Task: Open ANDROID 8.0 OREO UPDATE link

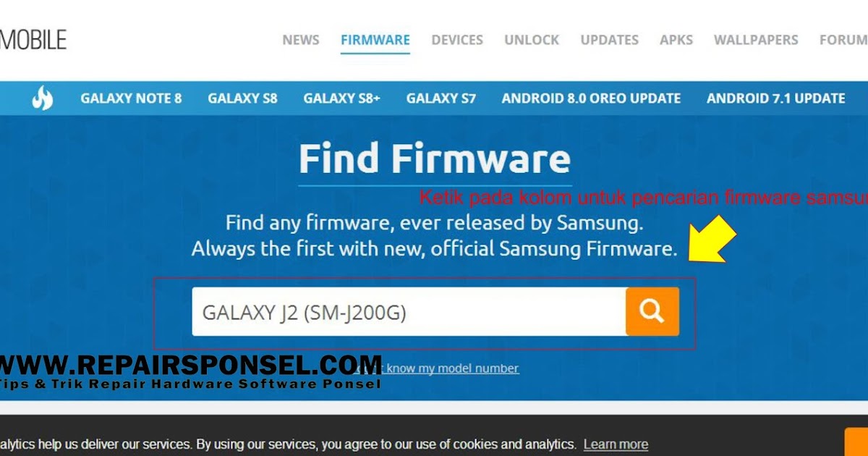Action: click(x=591, y=98)
